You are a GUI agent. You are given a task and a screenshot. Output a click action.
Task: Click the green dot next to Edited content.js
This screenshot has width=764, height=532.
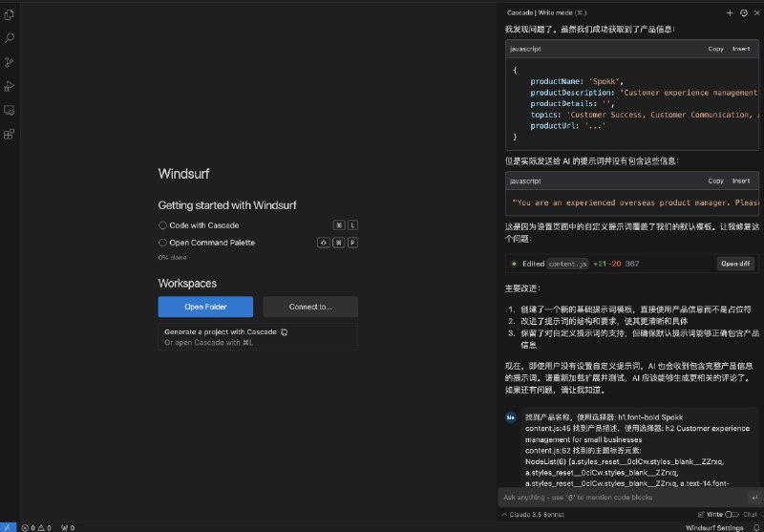click(514, 264)
